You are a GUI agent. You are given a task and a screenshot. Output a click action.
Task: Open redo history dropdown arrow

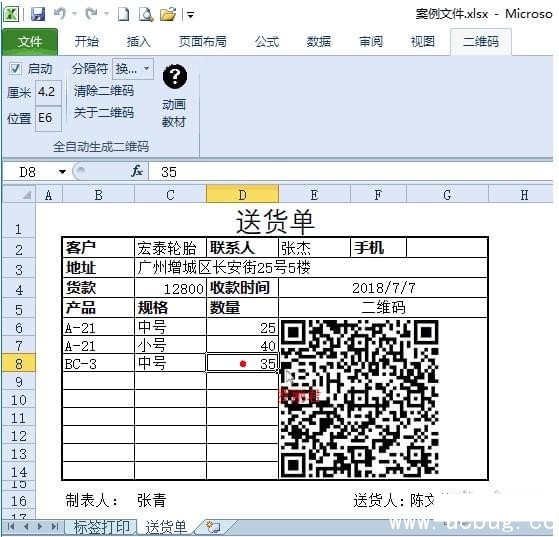[x=106, y=14]
